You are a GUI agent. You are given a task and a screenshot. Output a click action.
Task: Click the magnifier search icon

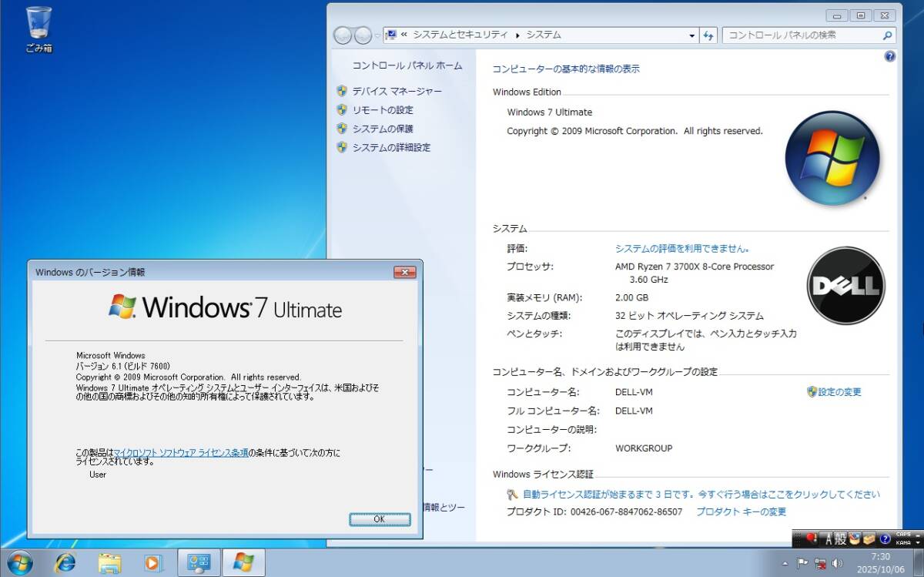[887, 35]
